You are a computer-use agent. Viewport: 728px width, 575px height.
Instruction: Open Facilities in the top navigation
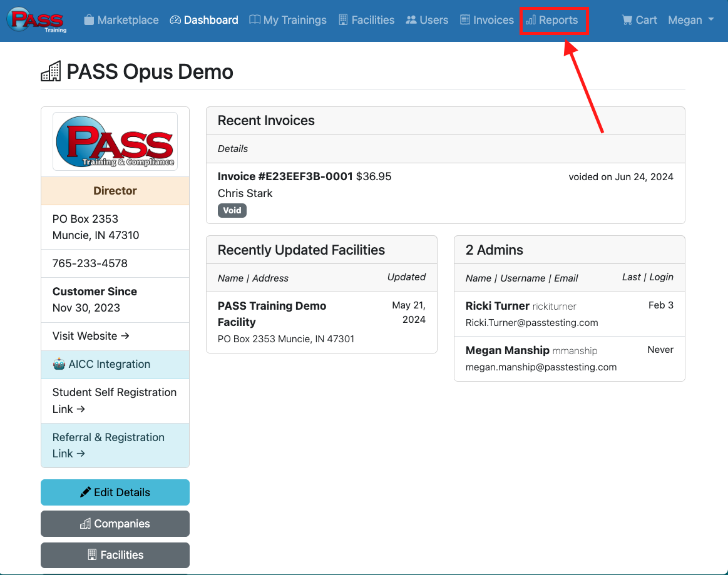click(x=367, y=20)
